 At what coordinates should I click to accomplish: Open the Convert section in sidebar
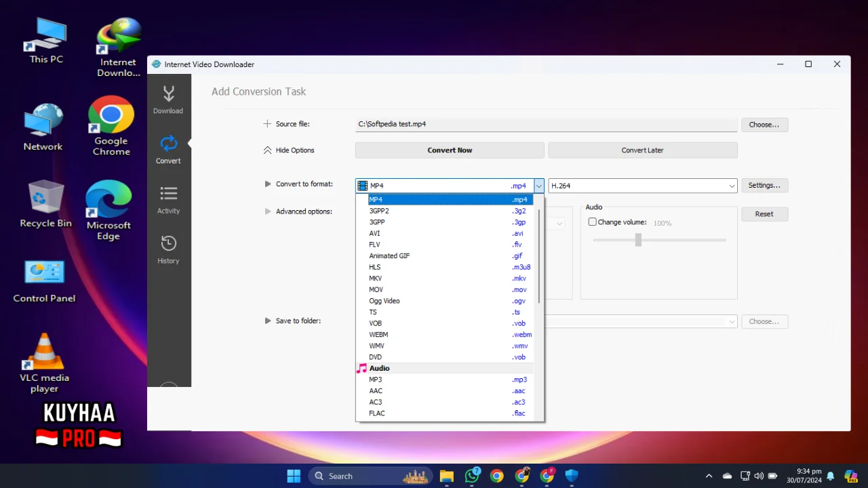coord(168,150)
